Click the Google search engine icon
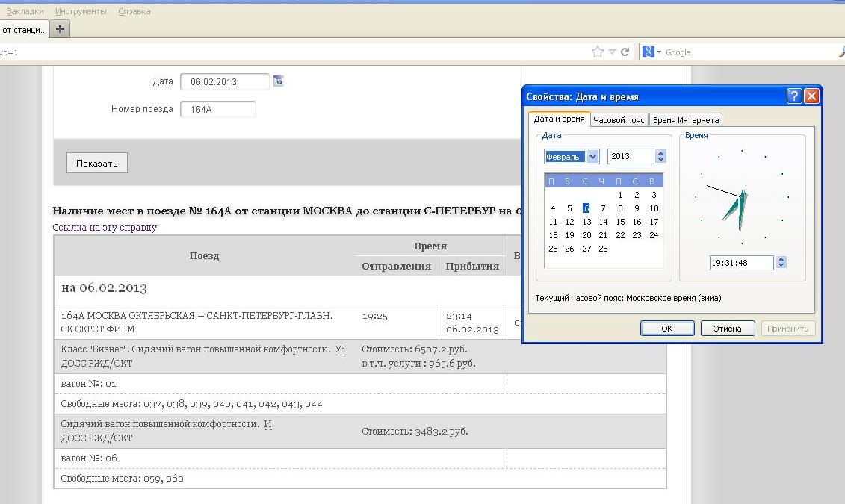845x504 pixels. click(x=649, y=52)
